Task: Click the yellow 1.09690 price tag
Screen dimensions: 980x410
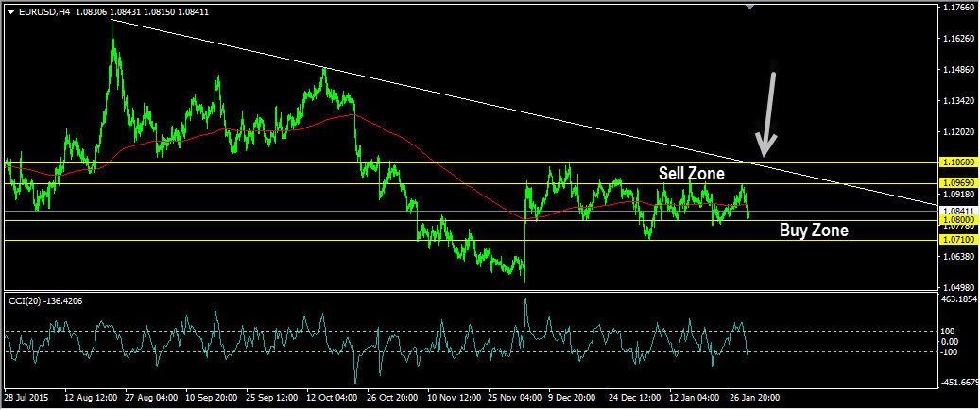Action: (958, 183)
